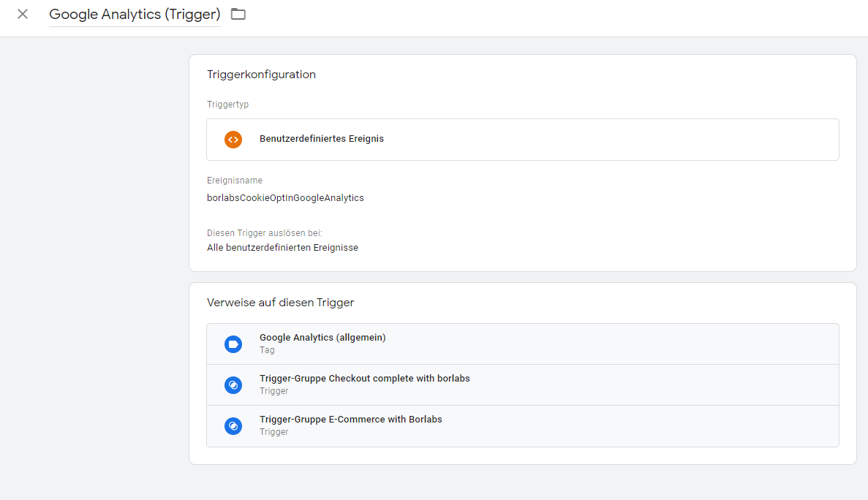
Task: Click the orange custom event code icon
Action: coord(233,140)
